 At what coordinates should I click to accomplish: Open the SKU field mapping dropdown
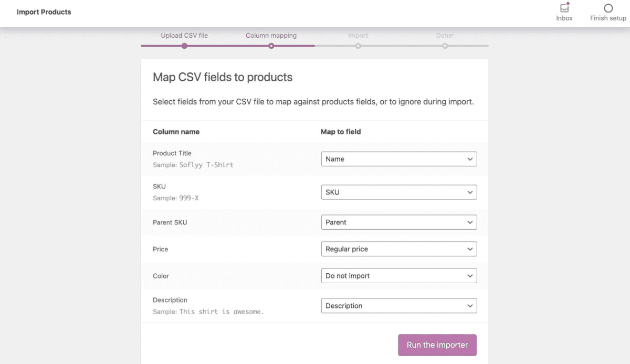coord(398,192)
